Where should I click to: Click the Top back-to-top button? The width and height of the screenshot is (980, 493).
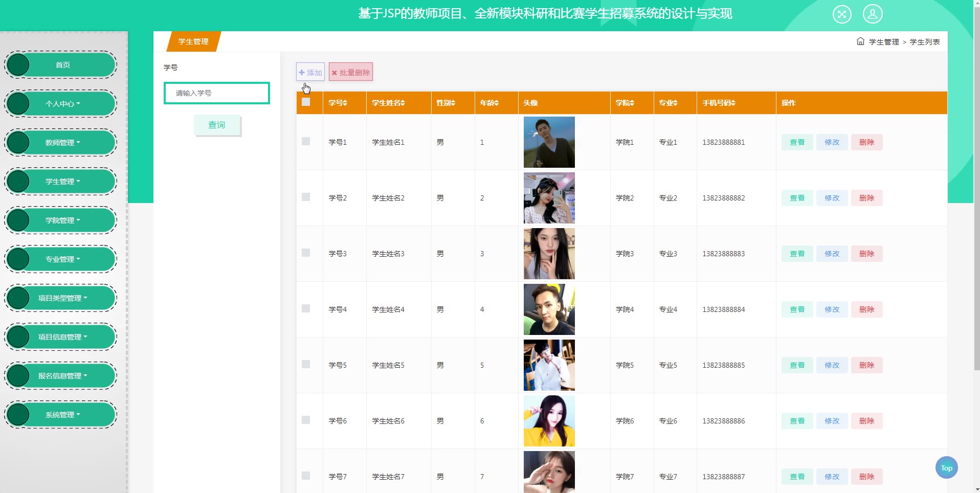[x=947, y=467]
